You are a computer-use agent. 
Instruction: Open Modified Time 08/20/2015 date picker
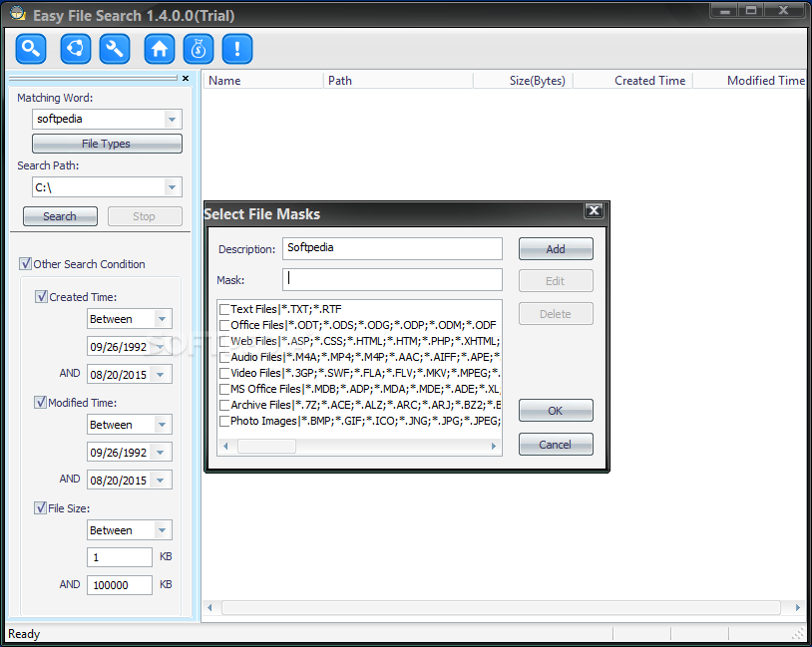[x=160, y=481]
